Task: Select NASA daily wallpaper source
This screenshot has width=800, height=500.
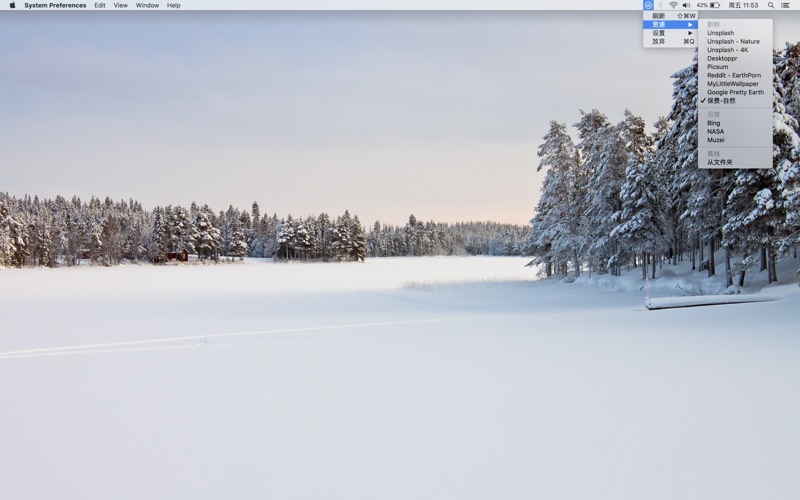Action: coord(735,131)
